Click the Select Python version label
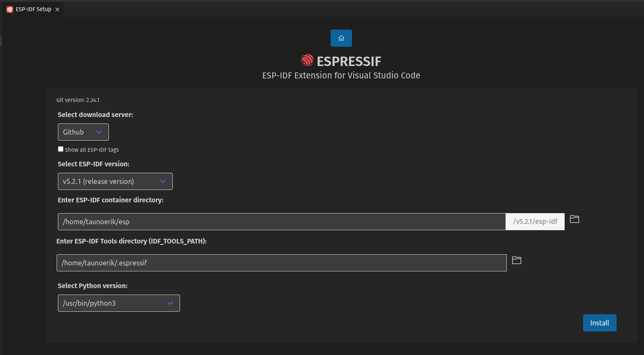 (93, 286)
